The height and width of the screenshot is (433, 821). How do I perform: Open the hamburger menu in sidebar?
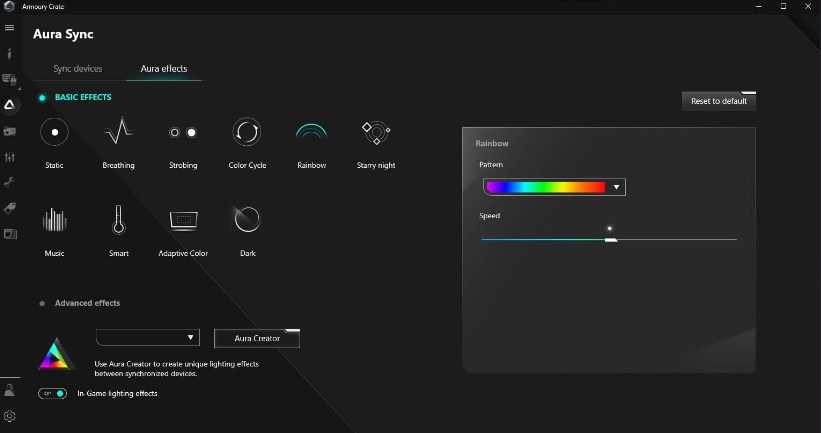pyautogui.click(x=10, y=28)
